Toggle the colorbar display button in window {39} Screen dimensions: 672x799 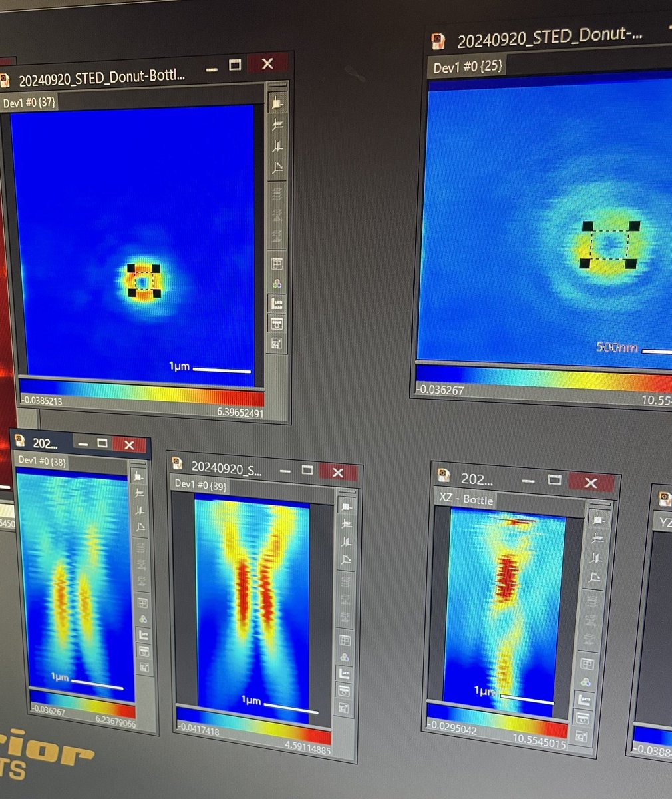tap(344, 692)
